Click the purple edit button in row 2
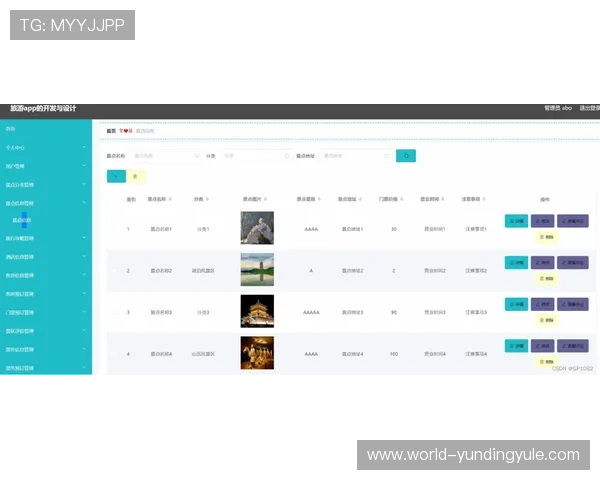This screenshot has height=480, width=600. 545,263
